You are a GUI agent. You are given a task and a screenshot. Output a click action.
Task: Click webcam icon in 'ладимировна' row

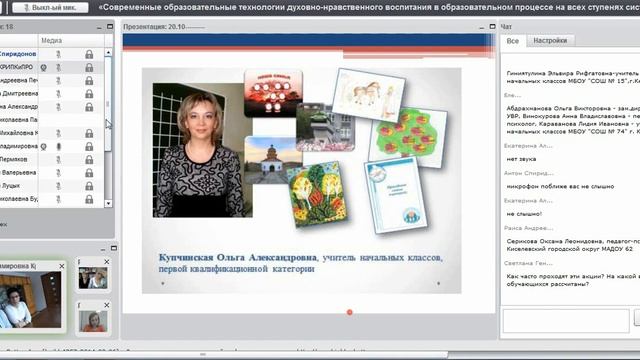click(43, 147)
